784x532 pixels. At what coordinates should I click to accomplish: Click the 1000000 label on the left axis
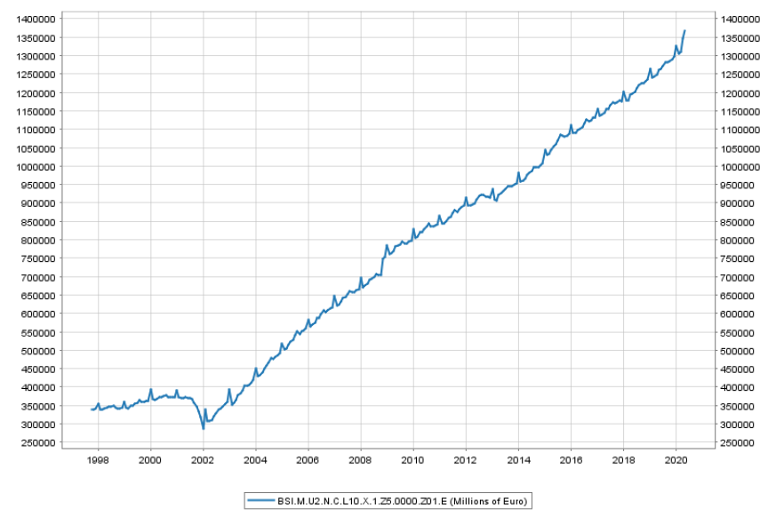(x=37, y=166)
